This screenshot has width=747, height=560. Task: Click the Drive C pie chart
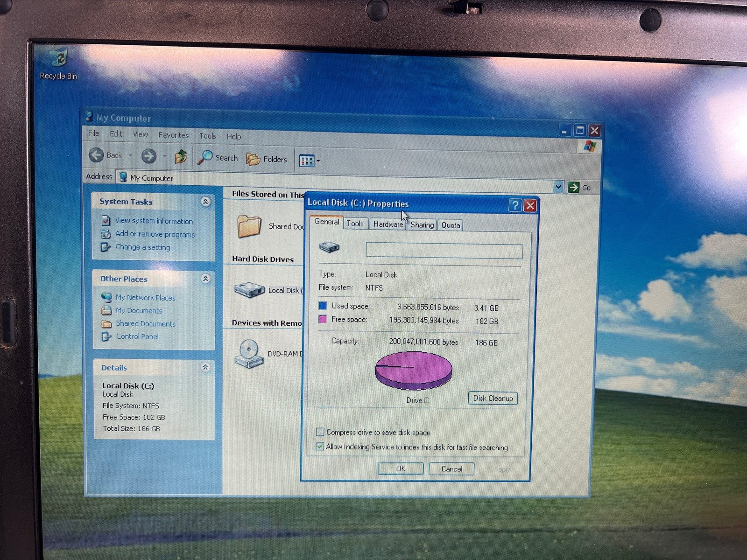pyautogui.click(x=414, y=371)
